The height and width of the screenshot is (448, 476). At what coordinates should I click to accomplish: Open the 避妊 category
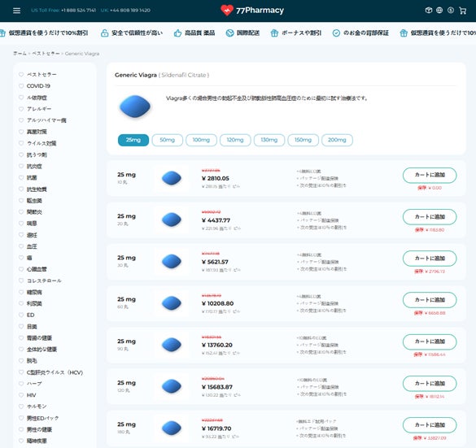click(32, 235)
